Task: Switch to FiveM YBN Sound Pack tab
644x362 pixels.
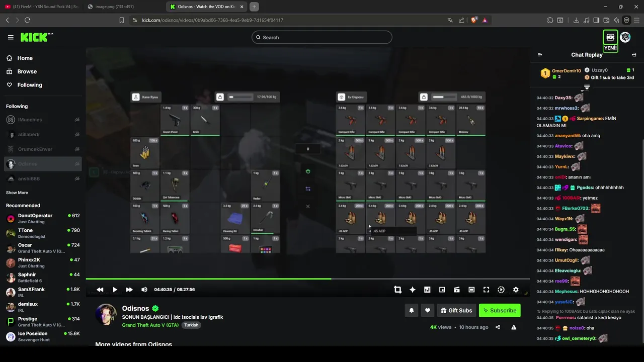Action: click(41, 7)
